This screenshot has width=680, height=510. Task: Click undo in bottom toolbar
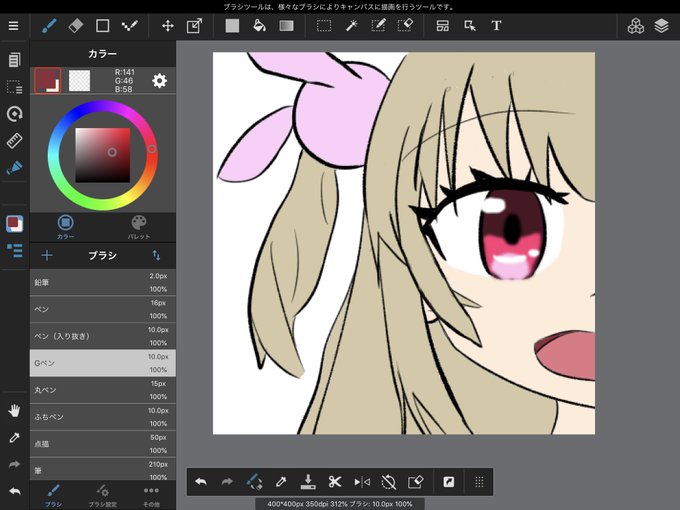(201, 482)
